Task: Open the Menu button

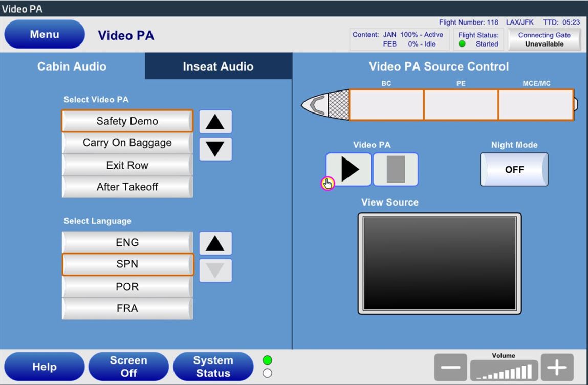Action: coord(45,34)
